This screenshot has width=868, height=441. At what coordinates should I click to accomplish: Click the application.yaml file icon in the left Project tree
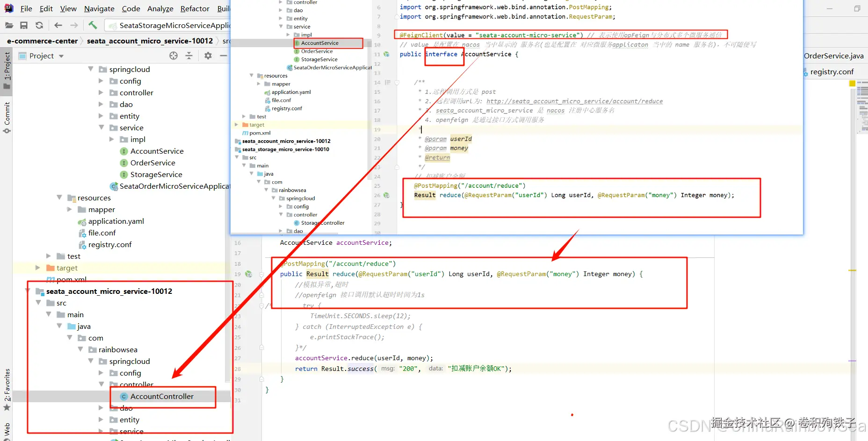82,221
